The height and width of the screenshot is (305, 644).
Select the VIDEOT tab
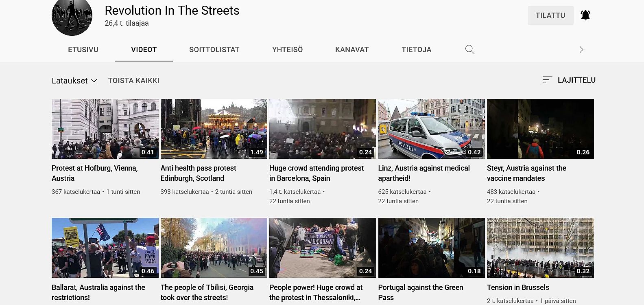(144, 50)
